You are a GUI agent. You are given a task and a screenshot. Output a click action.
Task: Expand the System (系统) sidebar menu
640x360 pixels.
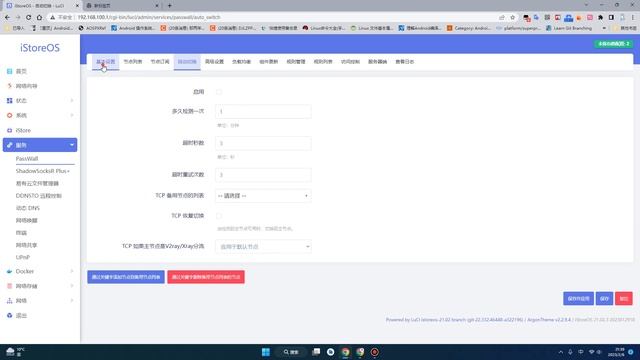(72, 116)
